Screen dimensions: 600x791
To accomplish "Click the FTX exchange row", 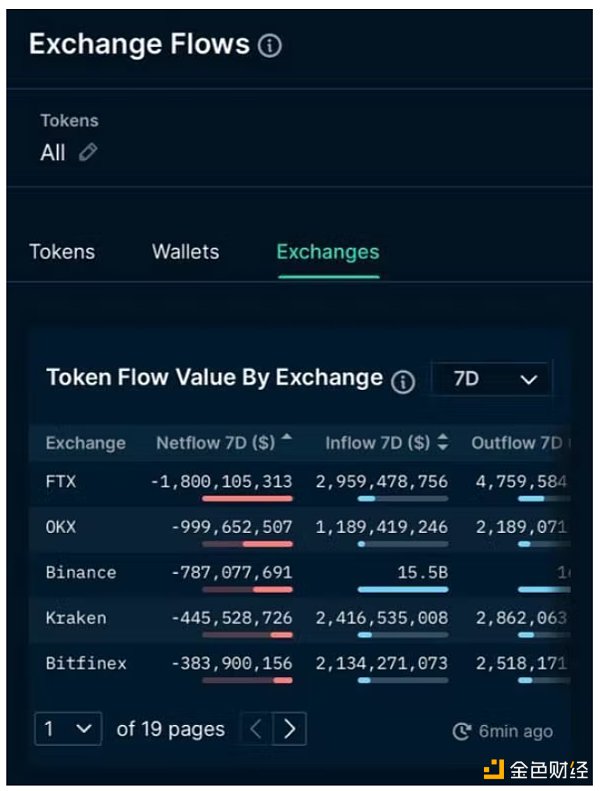I will (61, 482).
